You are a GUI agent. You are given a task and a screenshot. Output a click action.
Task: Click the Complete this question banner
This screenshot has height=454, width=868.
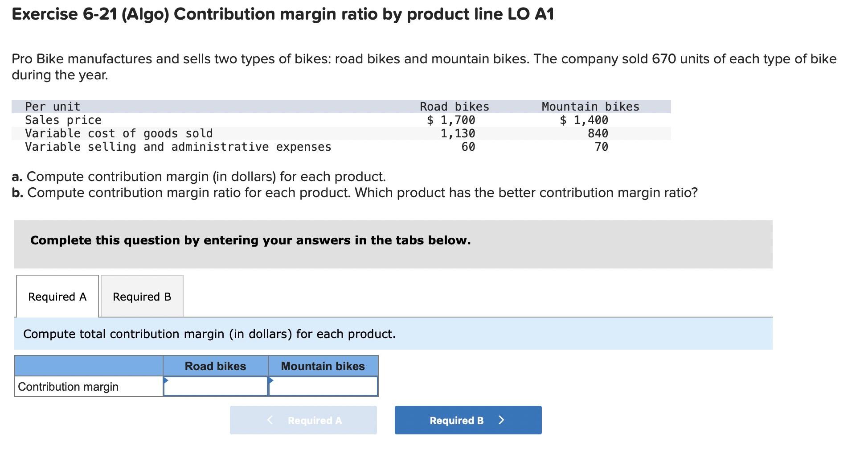point(250,240)
